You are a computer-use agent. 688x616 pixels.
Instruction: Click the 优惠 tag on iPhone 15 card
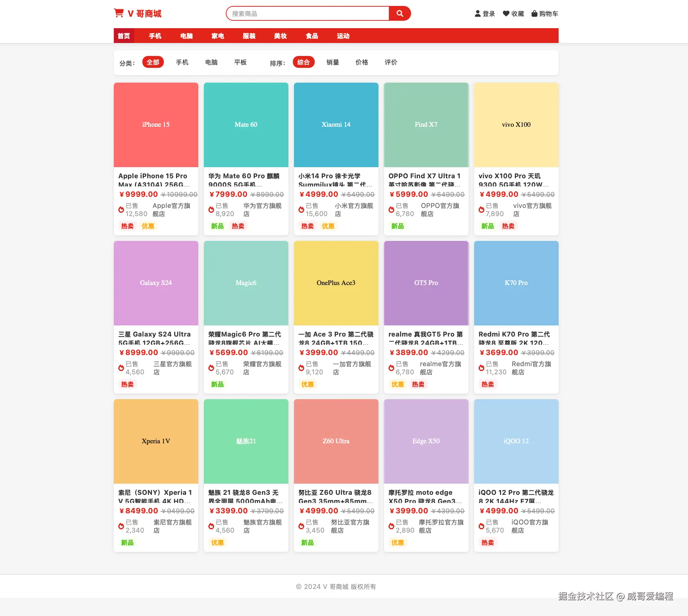point(148,226)
